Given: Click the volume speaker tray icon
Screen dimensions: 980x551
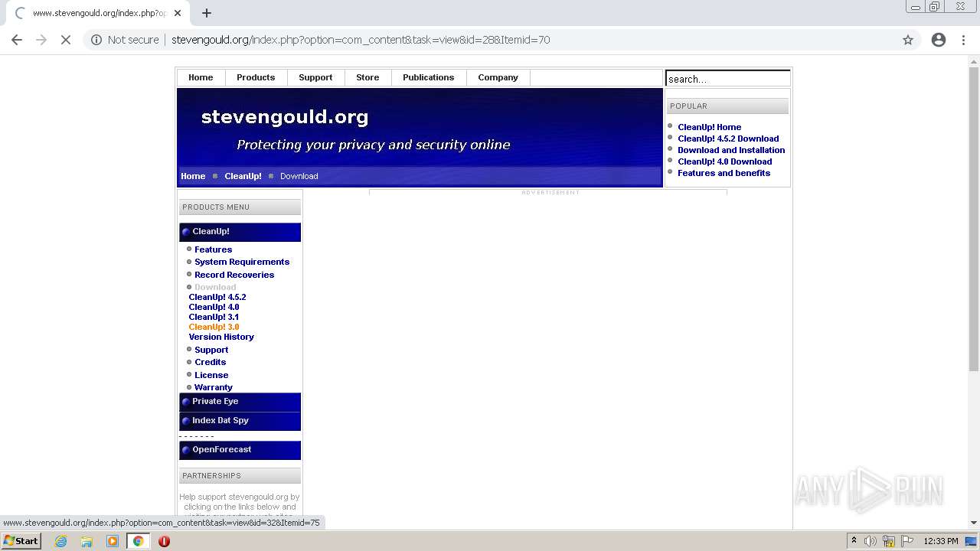Looking at the screenshot, I should [x=871, y=541].
